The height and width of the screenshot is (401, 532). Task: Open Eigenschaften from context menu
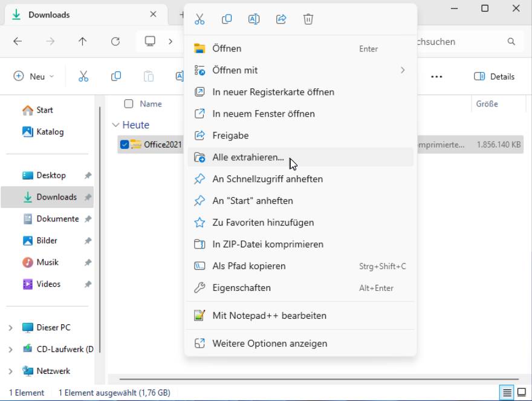(x=300, y=287)
